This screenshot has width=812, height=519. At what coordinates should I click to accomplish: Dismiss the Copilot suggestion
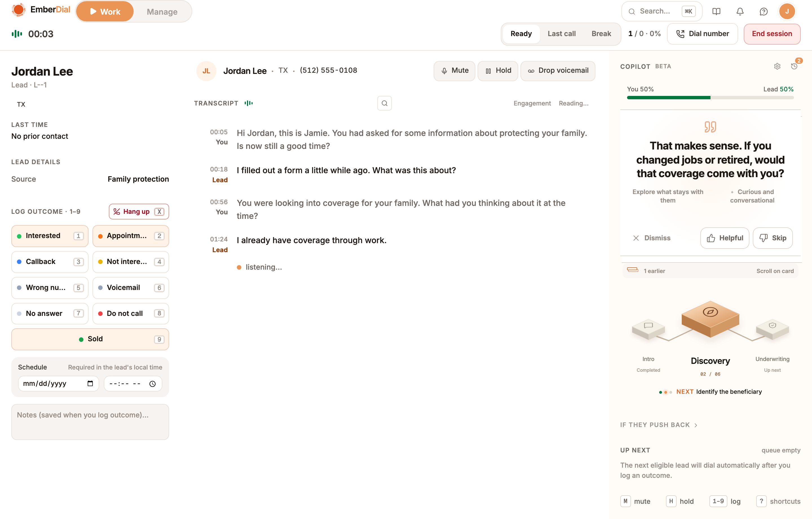click(652, 238)
